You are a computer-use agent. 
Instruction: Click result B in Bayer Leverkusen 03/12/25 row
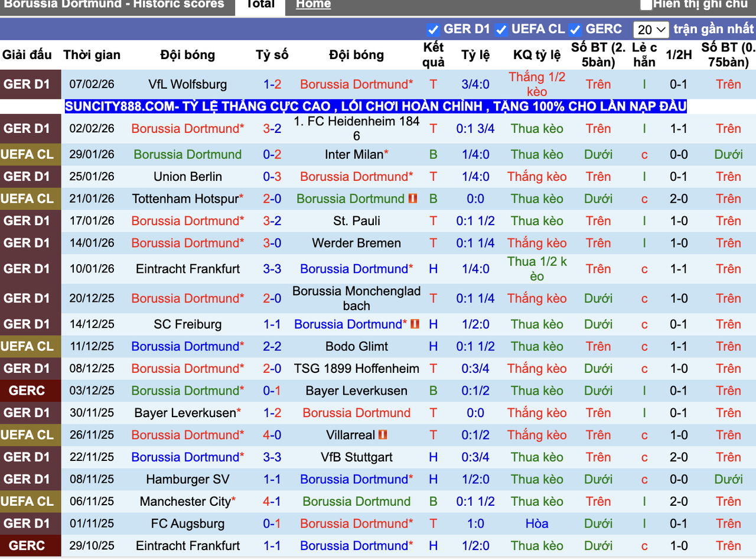(x=434, y=391)
